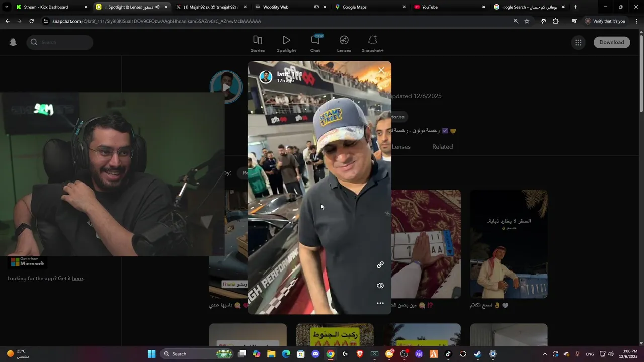Open Discord from the taskbar

(315, 354)
